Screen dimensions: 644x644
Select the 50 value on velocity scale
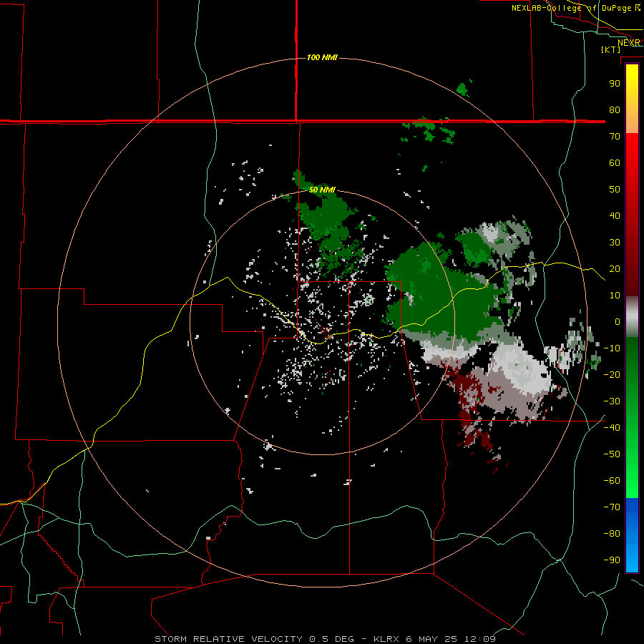[615, 190]
